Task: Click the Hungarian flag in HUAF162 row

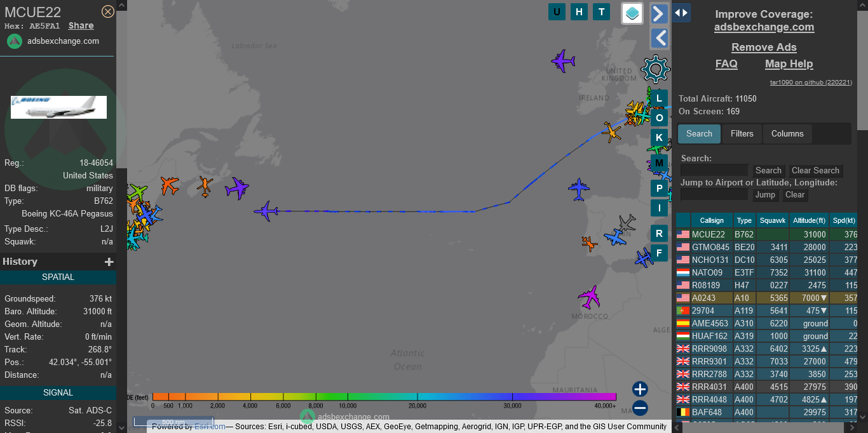Action: pyautogui.click(x=683, y=336)
